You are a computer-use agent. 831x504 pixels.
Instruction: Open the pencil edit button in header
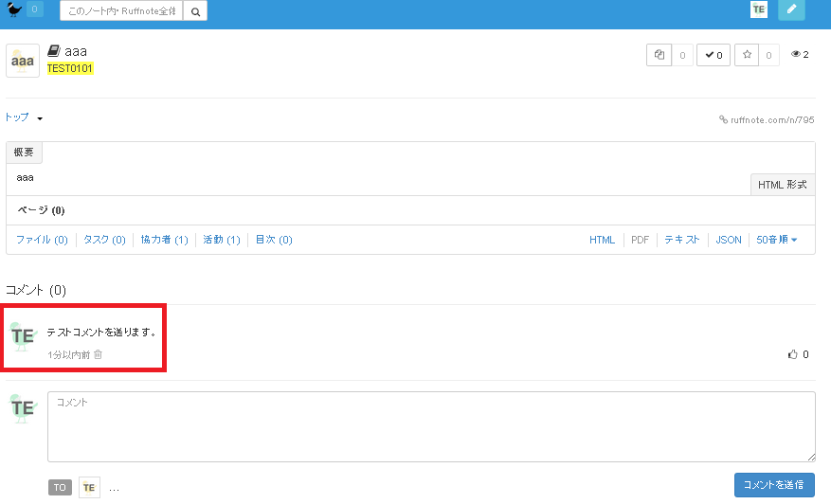[791, 9]
